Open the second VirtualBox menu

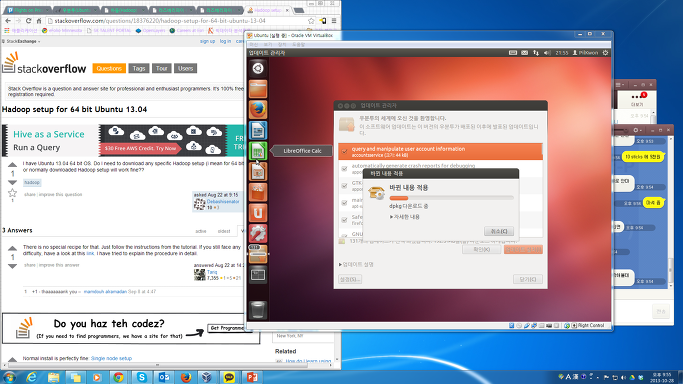268,44
